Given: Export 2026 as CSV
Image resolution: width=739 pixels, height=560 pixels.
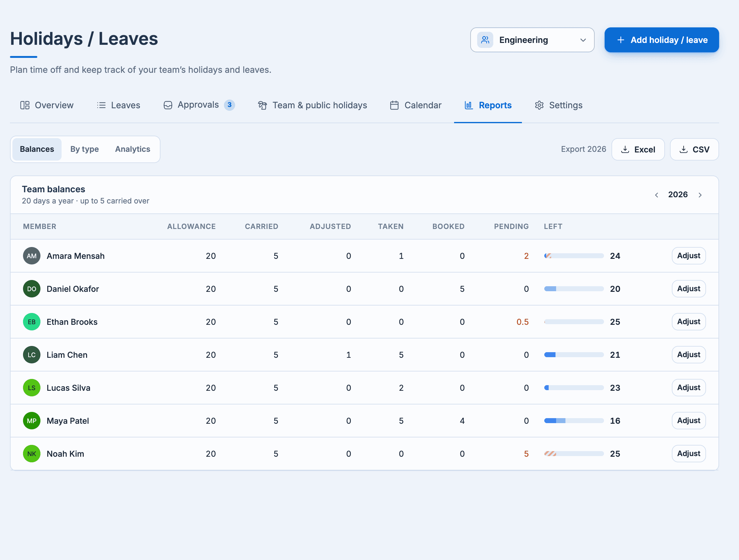Looking at the screenshot, I should 694,149.
